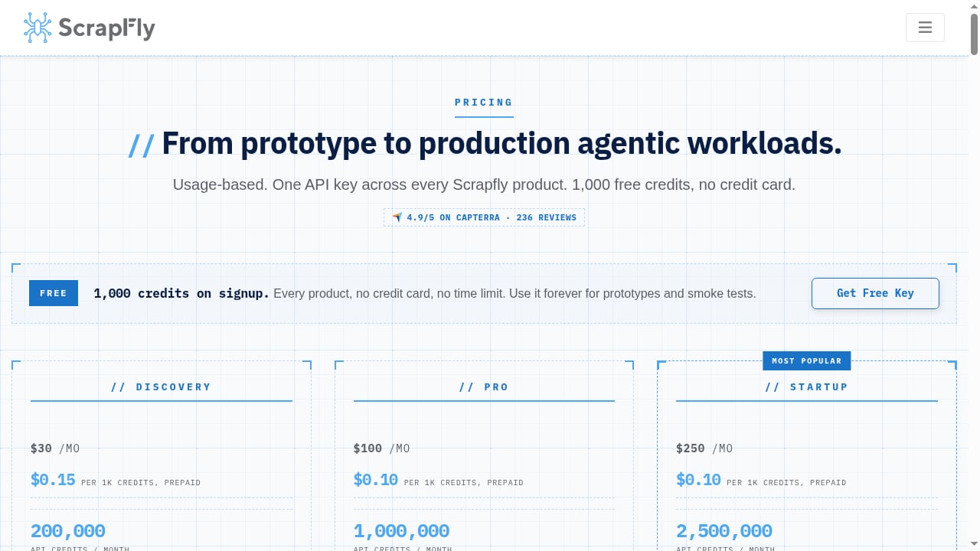Click the "From prototype to production" headline

[484, 143]
